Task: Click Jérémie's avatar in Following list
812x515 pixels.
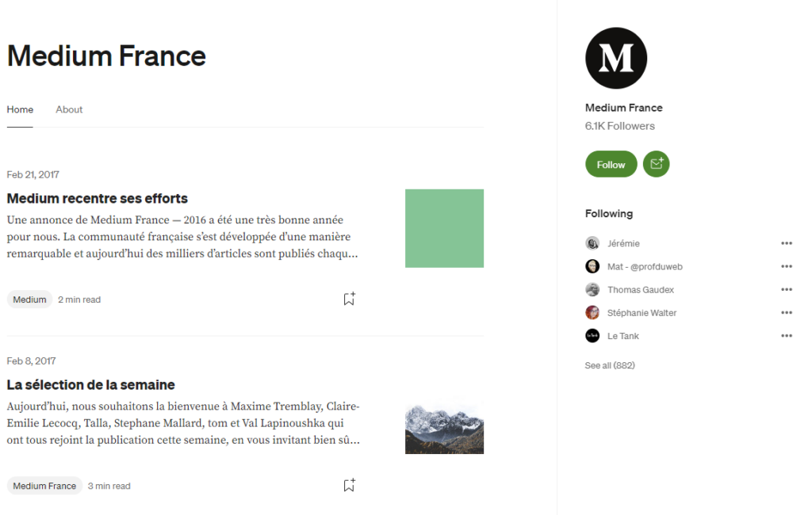Action: 592,243
